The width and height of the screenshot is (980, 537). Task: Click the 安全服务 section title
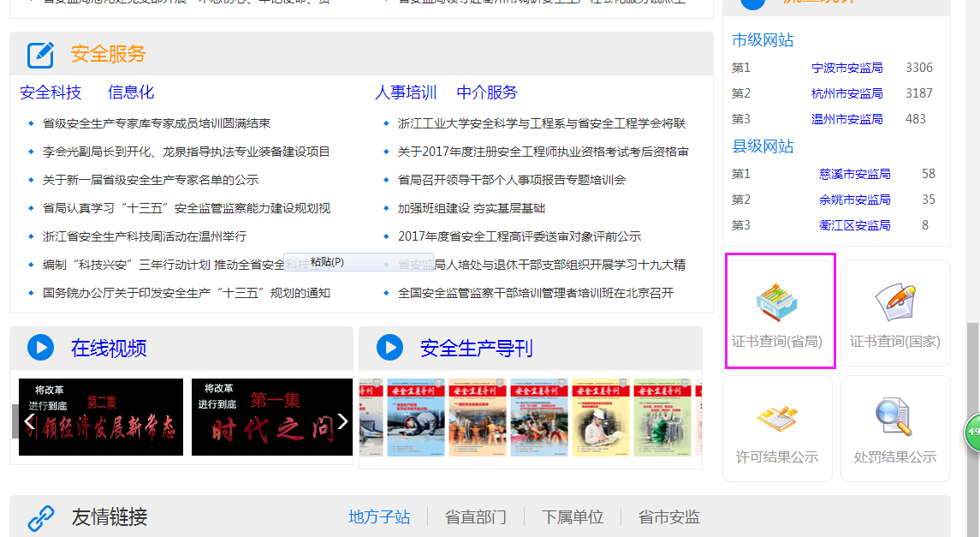[x=108, y=55]
